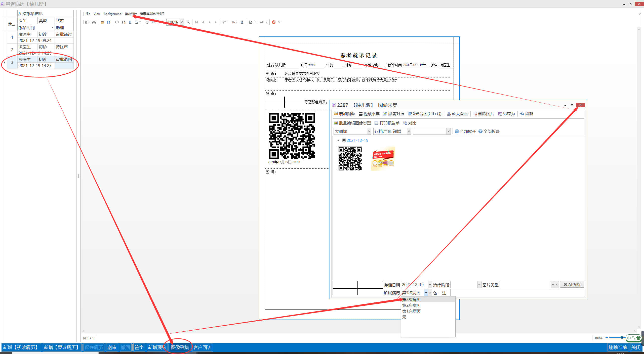Open the File menu
The image size is (644, 354).
(88, 14)
